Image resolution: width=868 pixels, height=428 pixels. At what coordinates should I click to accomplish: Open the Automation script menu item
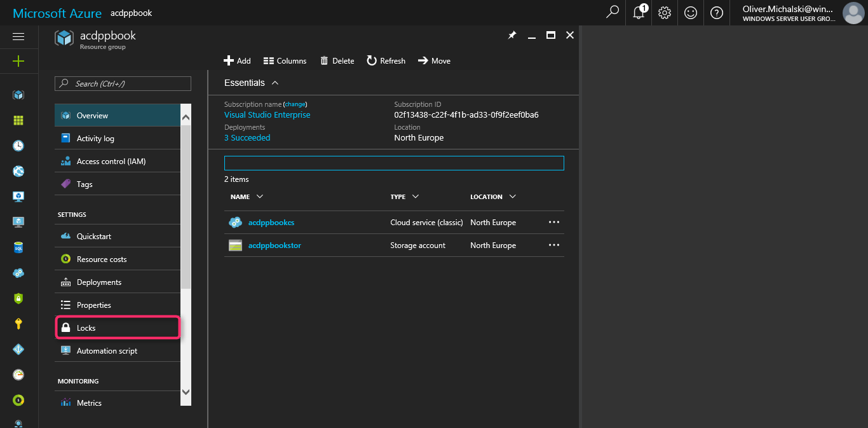pyautogui.click(x=118, y=351)
